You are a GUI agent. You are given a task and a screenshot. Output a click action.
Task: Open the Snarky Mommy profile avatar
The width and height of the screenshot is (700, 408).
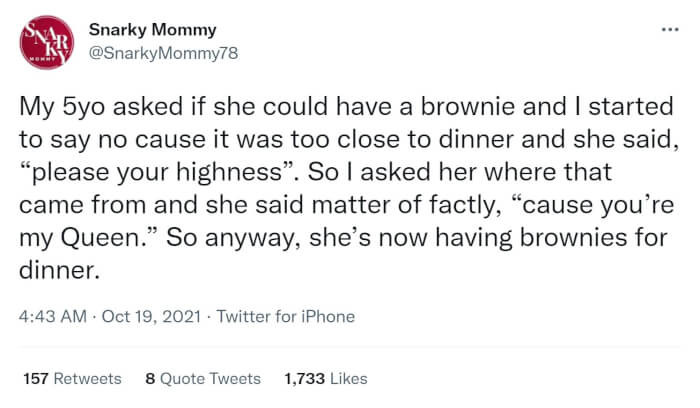(49, 40)
